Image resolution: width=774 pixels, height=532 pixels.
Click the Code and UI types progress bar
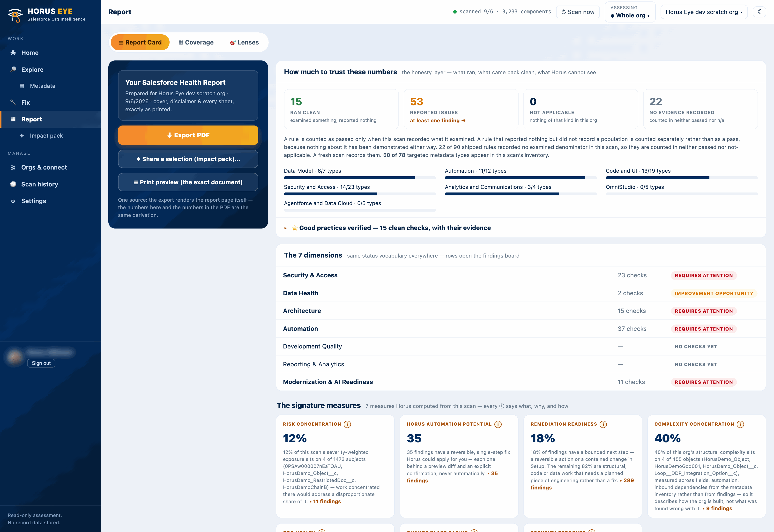tap(682, 178)
